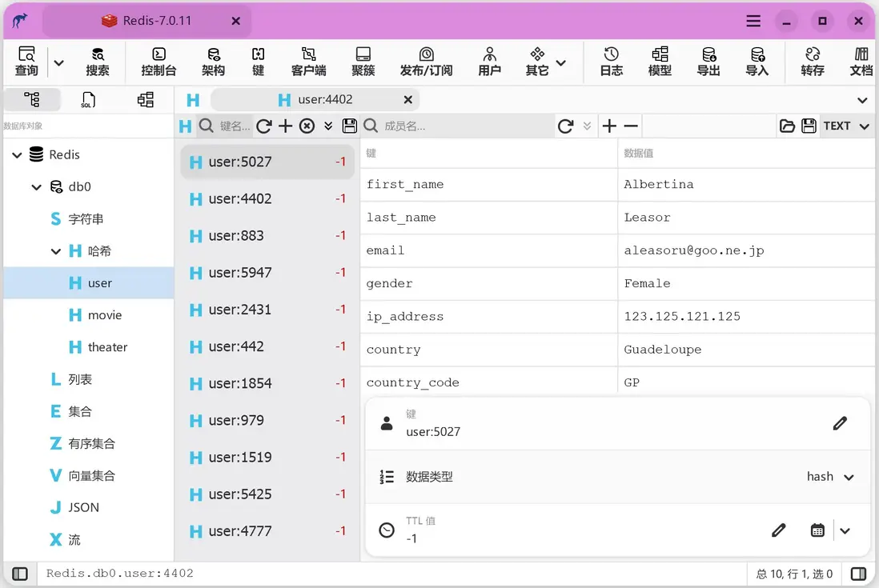
Task: Open the 其它 others tool
Action: pos(537,62)
